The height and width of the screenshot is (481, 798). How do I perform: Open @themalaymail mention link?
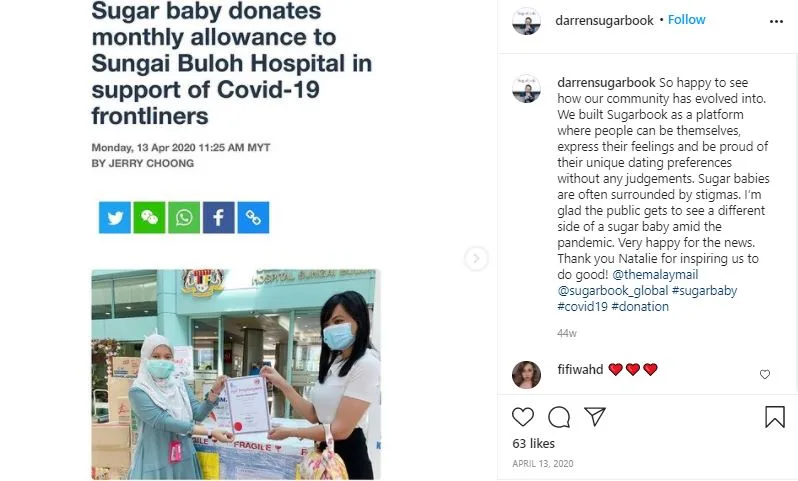click(x=655, y=274)
